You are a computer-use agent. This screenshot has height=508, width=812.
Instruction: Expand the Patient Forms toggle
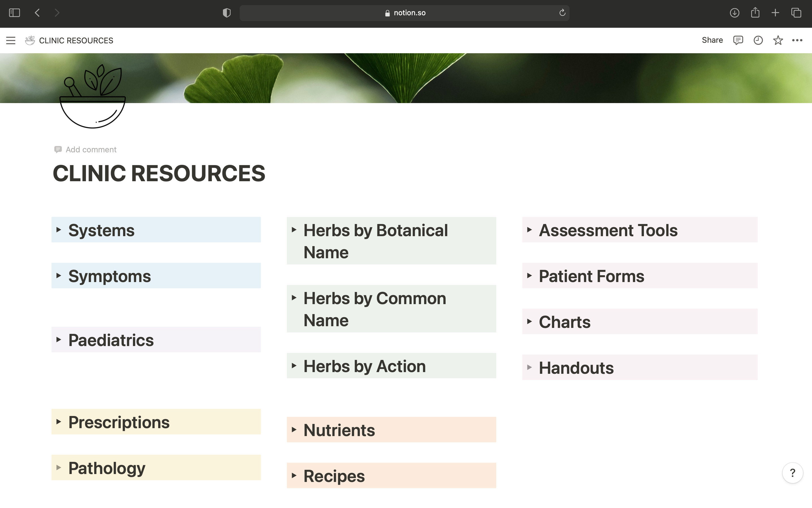(x=529, y=276)
